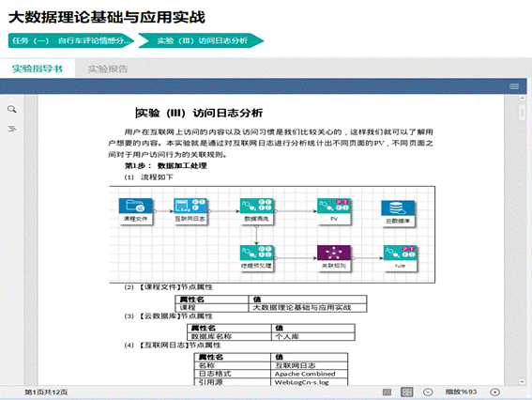
Task: Go to 实验(III) 访问日志分析 breadcrumb step
Action: tap(201, 40)
